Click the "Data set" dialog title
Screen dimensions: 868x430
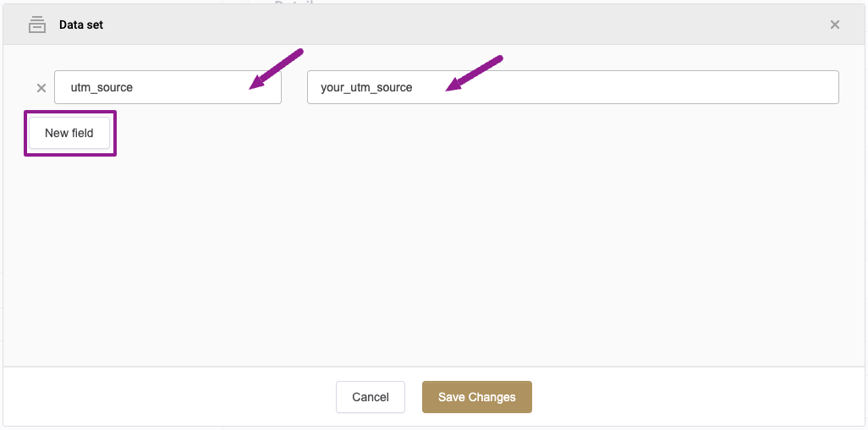tap(81, 25)
